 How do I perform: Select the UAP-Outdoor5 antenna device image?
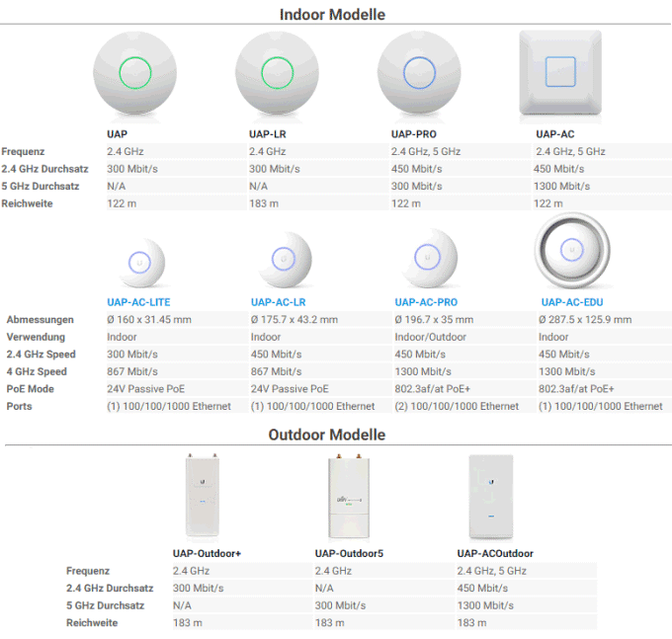349,496
